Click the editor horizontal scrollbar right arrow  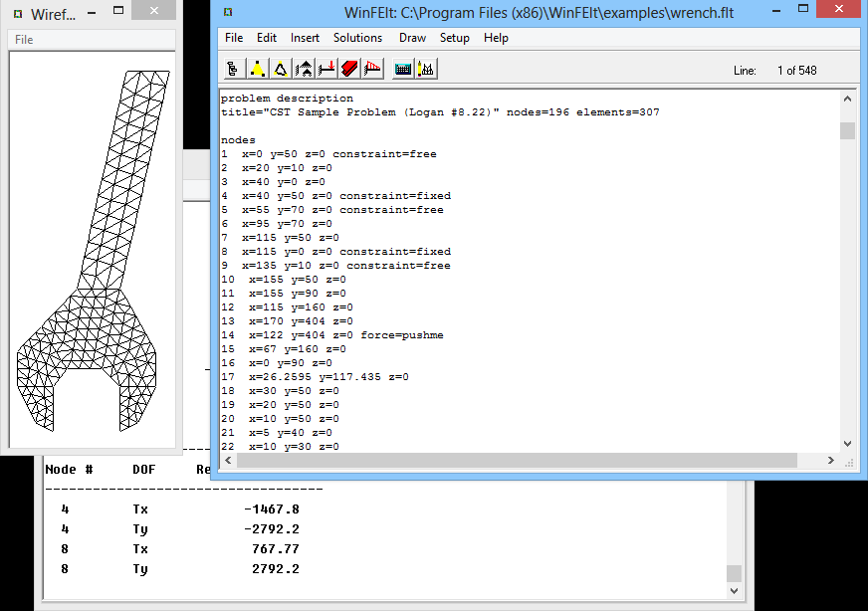[831, 461]
